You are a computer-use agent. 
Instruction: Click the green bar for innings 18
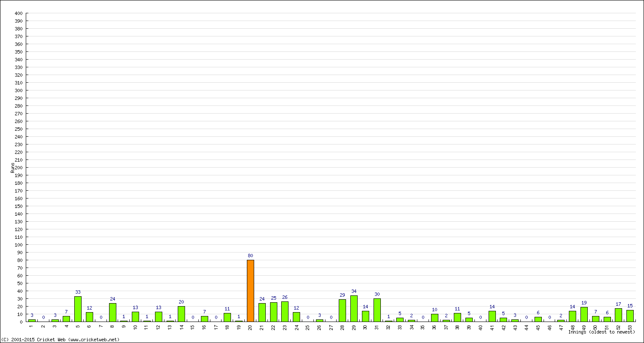click(x=227, y=317)
